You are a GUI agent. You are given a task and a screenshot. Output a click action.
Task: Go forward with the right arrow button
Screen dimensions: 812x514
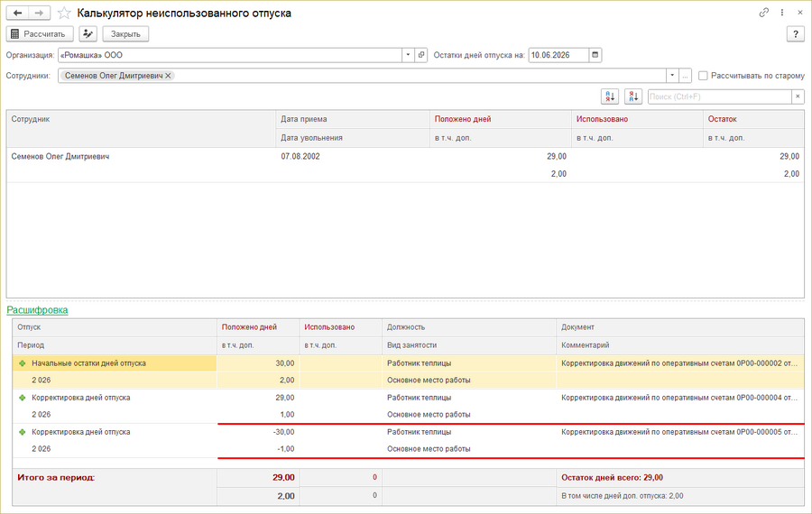pyautogui.click(x=40, y=13)
